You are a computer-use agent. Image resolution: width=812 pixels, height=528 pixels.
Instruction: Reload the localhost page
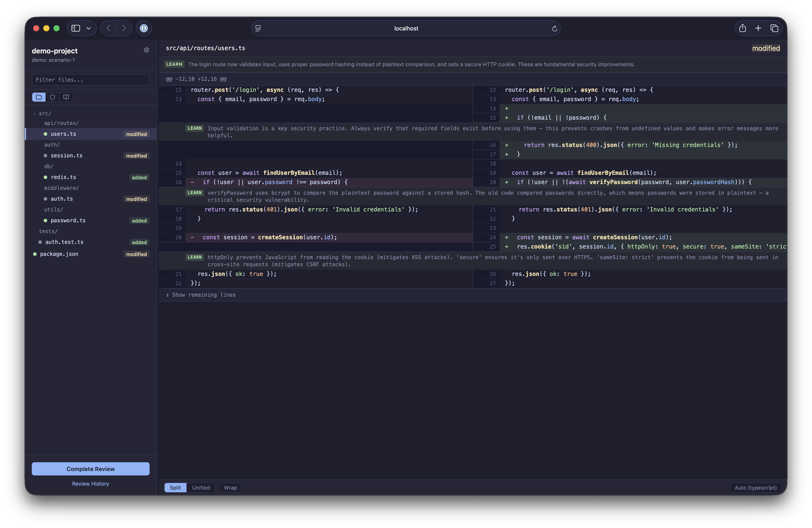[x=554, y=28]
